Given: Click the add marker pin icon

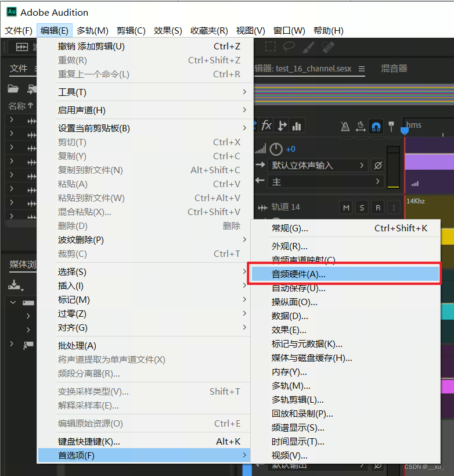Looking at the screenshot, I should 391,126.
